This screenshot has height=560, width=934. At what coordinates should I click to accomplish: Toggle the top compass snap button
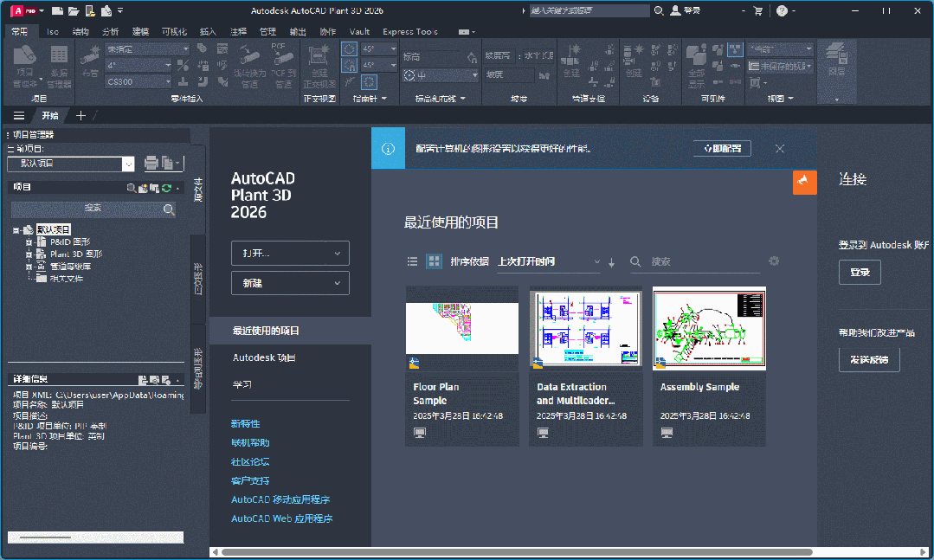tap(349, 48)
